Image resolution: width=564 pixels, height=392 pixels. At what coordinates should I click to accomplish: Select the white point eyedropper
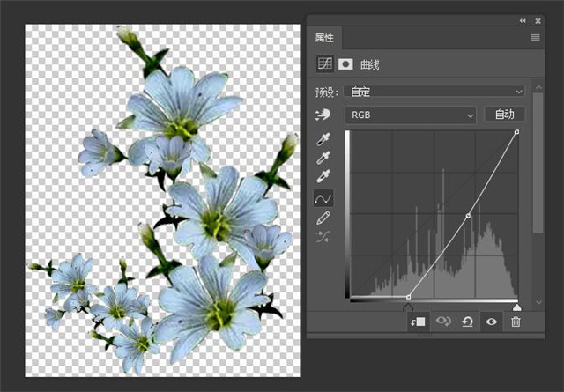(x=323, y=177)
